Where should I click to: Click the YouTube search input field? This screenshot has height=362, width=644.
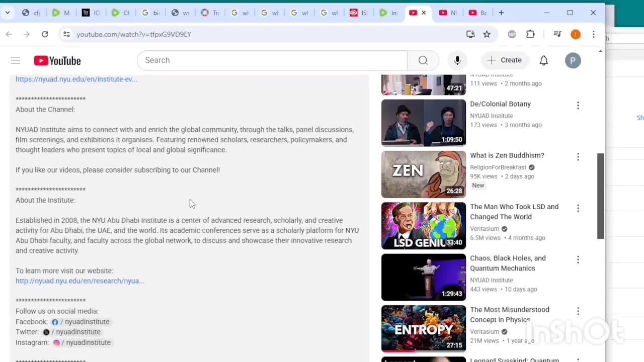coord(272,60)
